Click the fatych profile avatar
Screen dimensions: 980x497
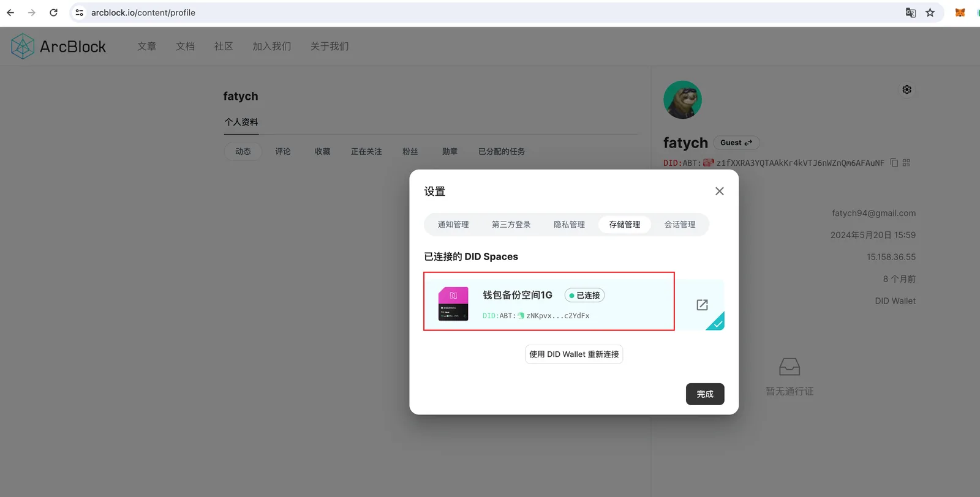682,100
